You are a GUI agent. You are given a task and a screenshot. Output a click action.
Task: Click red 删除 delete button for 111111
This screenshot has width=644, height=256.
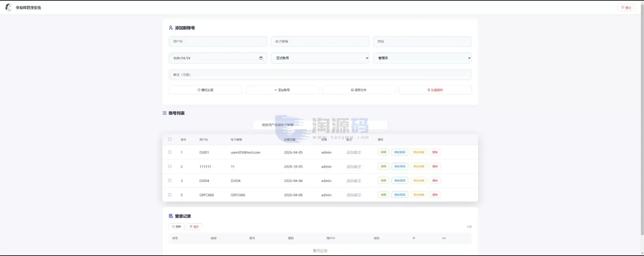(435, 166)
